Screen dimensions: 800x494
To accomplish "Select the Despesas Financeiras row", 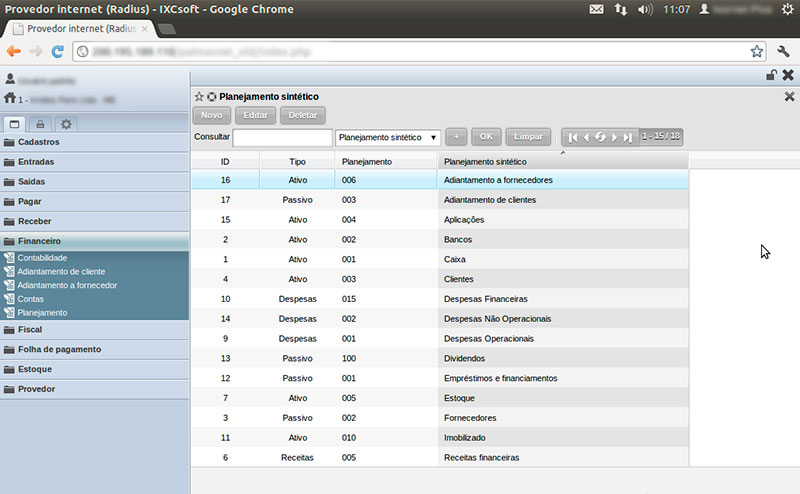I will (x=440, y=299).
